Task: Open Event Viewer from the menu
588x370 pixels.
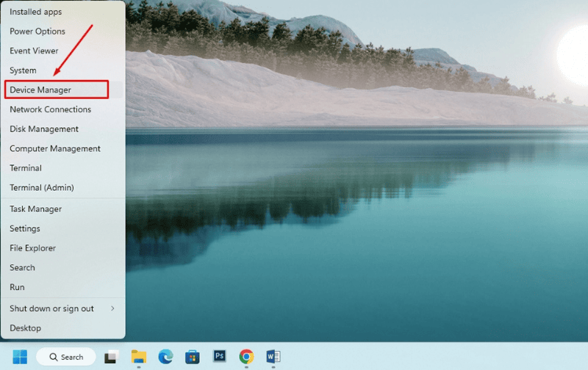Action: (34, 51)
